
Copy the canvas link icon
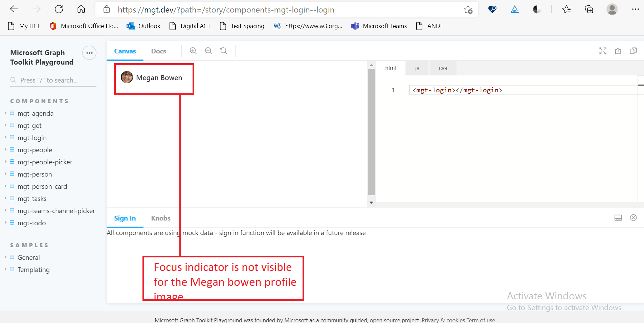pos(634,51)
